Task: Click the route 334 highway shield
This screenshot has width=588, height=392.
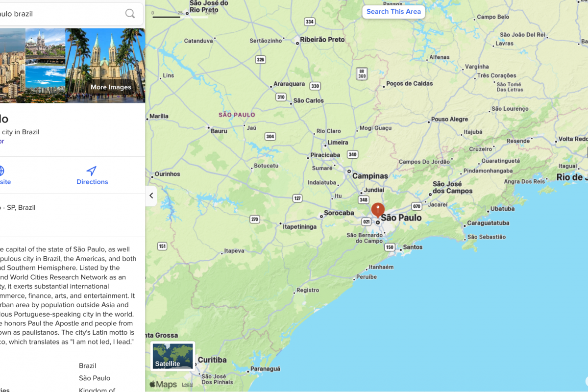Action: point(309,22)
